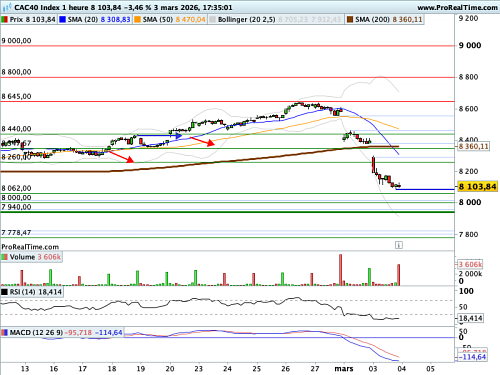Click the brown SMA (200) legend swatch
The width and height of the screenshot is (500, 375).
pos(350,20)
